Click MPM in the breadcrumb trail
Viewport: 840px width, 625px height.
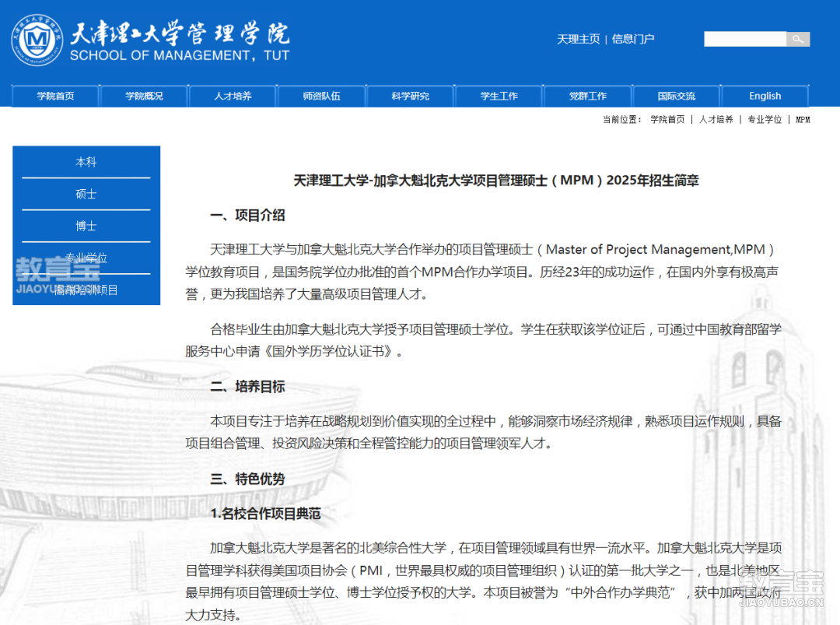click(803, 120)
